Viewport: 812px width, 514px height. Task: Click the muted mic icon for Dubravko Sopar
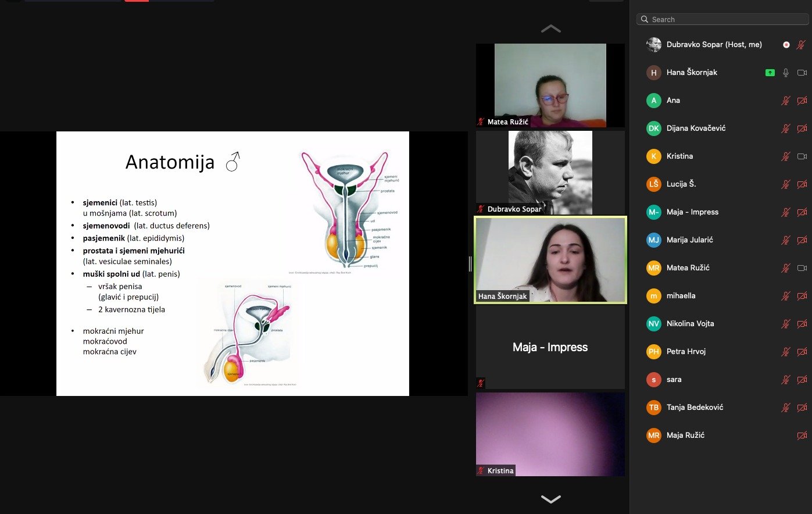click(802, 45)
